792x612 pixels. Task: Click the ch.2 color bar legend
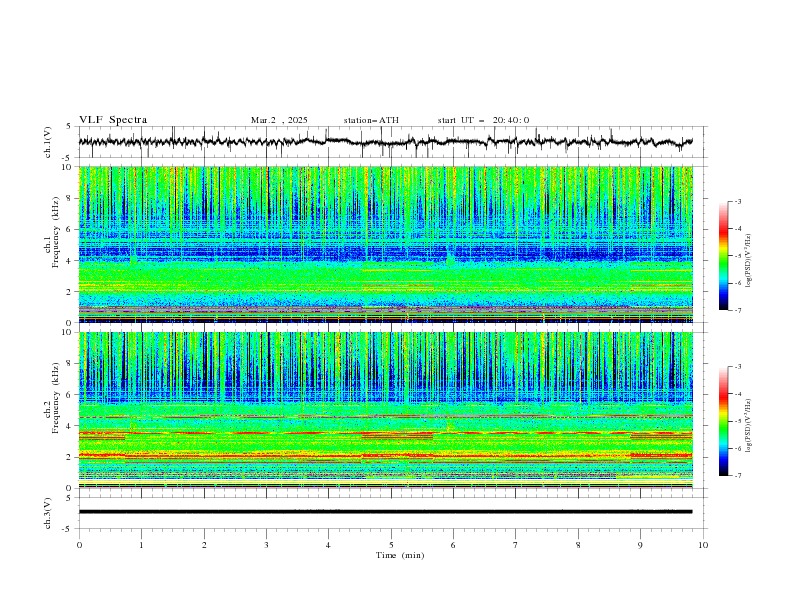pyautogui.click(x=723, y=421)
